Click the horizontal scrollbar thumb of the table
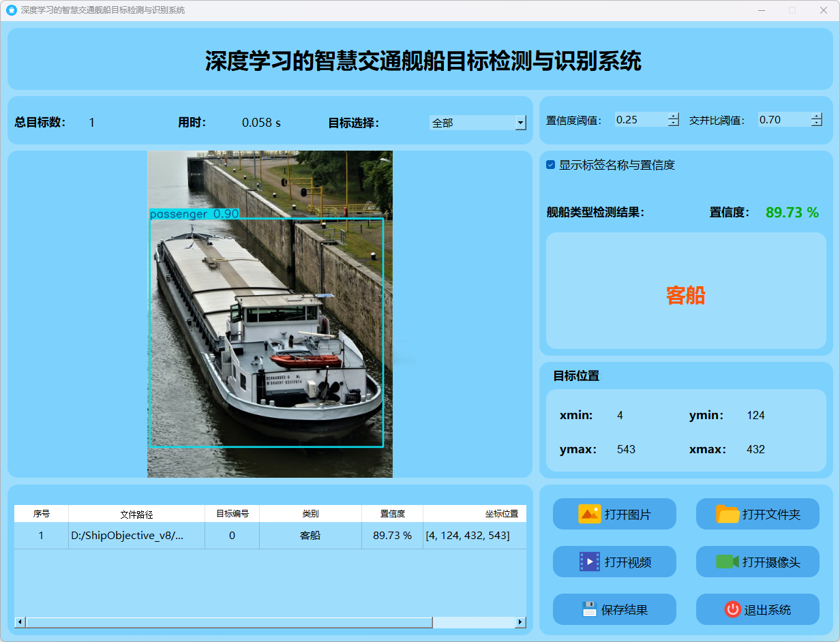Screen dimensions: 840x642 pos(229,622)
